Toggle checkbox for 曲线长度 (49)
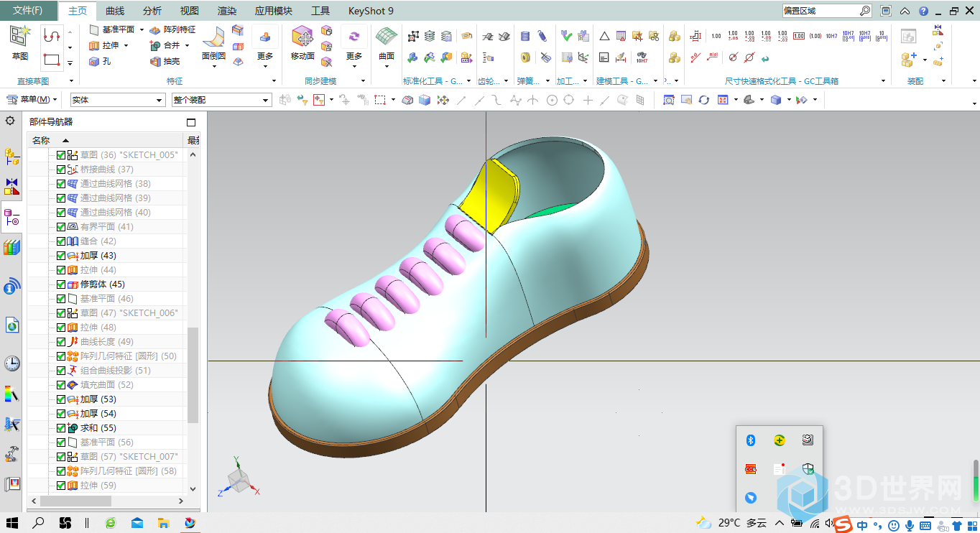 pyautogui.click(x=61, y=342)
